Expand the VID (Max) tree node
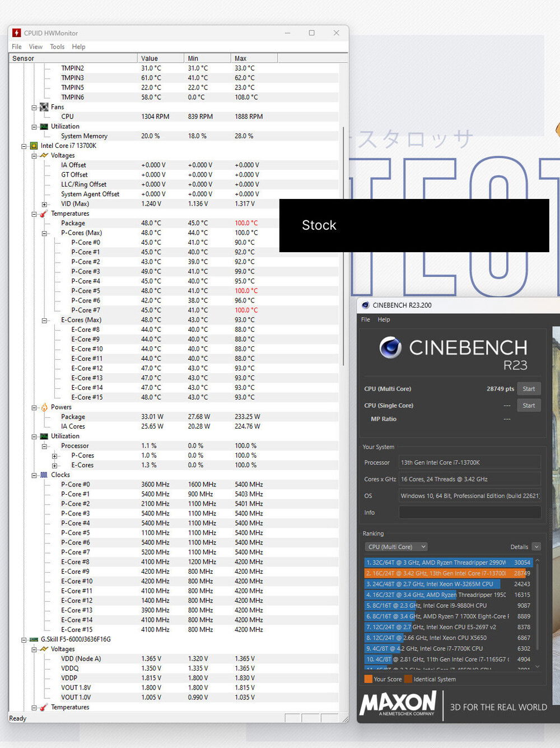Screen dimensions: 560x748 point(44,204)
